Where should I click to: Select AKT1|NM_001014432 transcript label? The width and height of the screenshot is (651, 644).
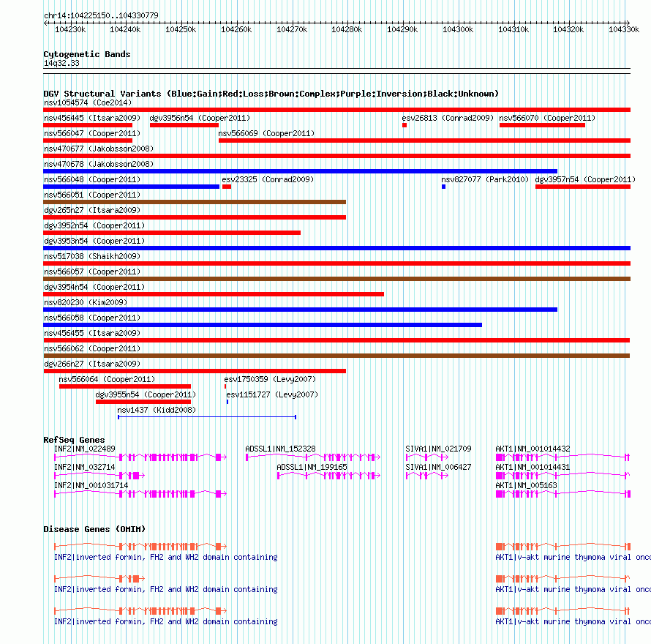(533, 449)
